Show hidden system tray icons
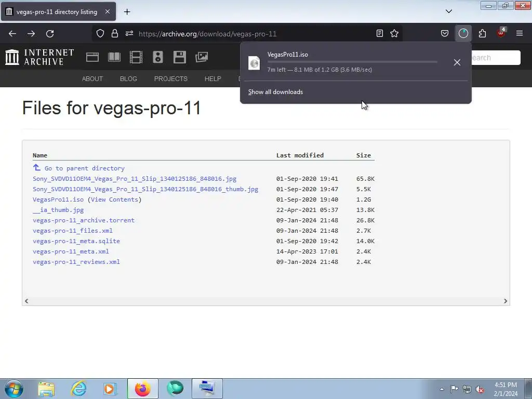The width and height of the screenshot is (532, 399). pyautogui.click(x=442, y=389)
